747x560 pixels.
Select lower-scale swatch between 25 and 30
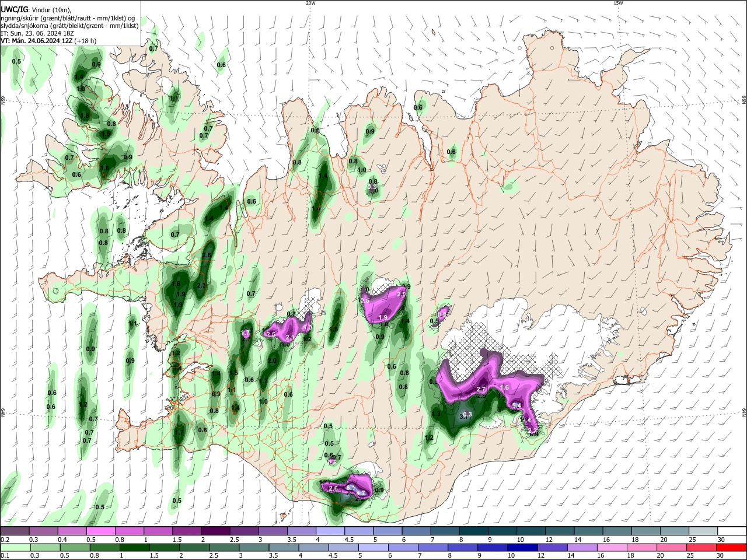coord(702,547)
